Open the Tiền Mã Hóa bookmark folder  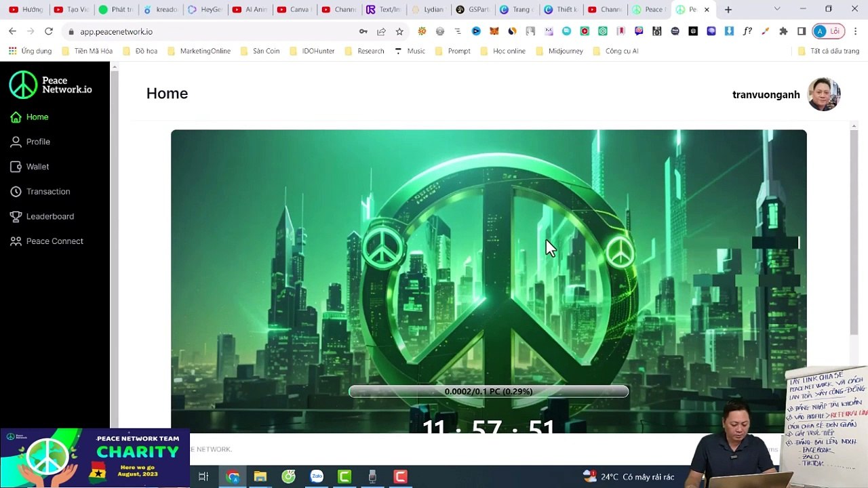pos(87,51)
